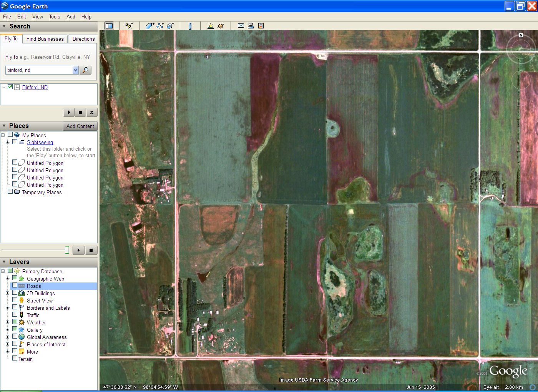
Task: Enable the Roads layer checkbox
Action: click(x=15, y=286)
